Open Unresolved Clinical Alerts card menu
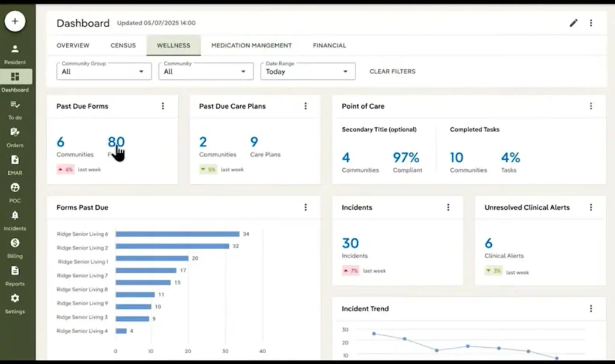Screen dimensions: 615x364 [591, 207]
